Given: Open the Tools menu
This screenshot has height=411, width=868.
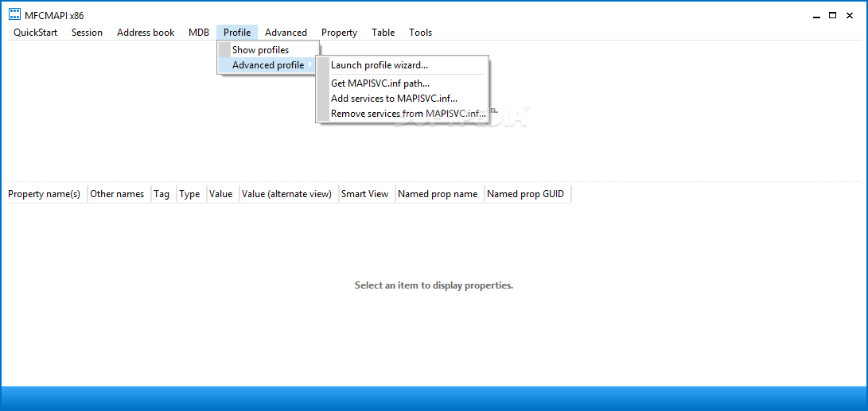Looking at the screenshot, I should [x=421, y=33].
